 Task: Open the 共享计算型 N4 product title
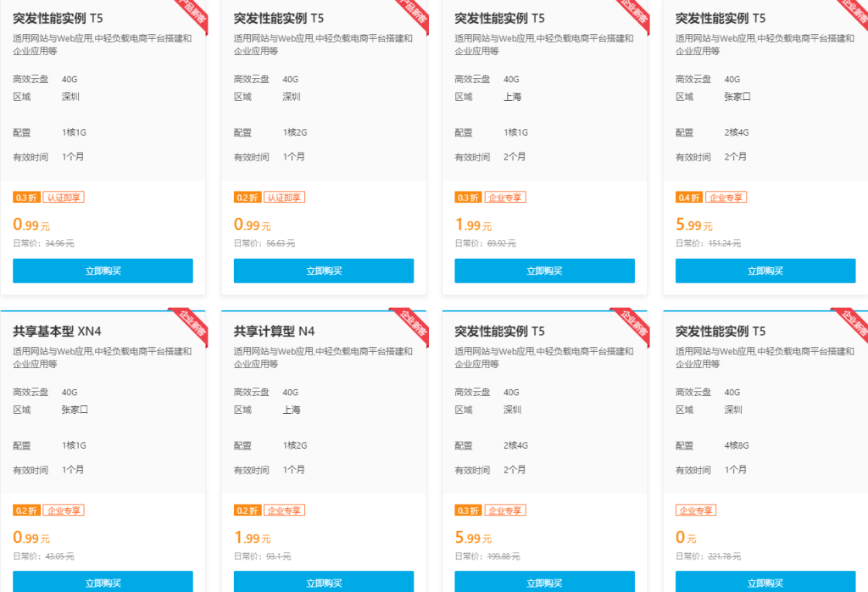pyautogui.click(x=274, y=331)
